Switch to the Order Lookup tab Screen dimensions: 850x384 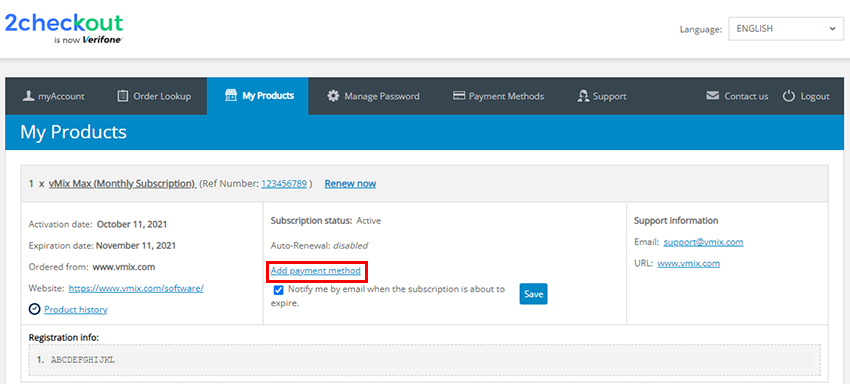click(x=154, y=96)
